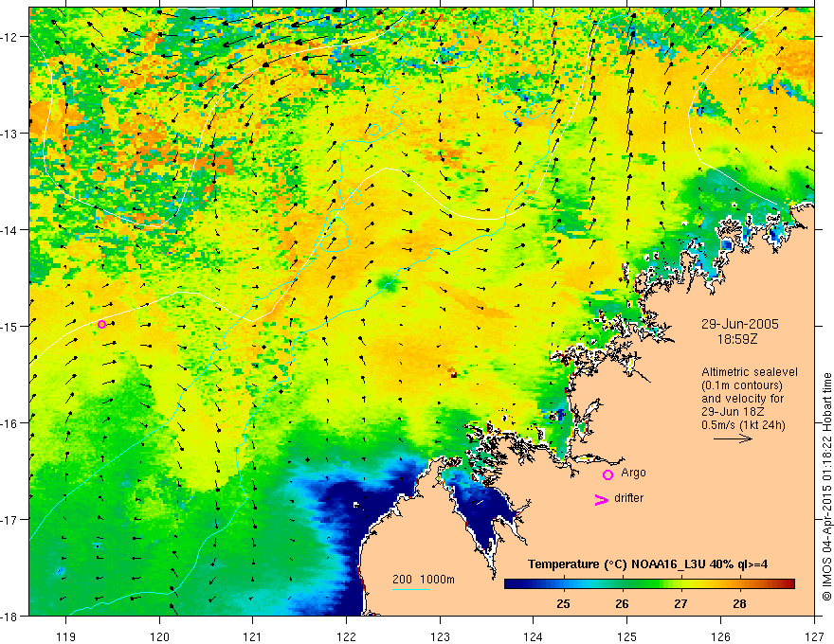Click the "Argo" legend label
834x644 pixels.
click(x=633, y=473)
